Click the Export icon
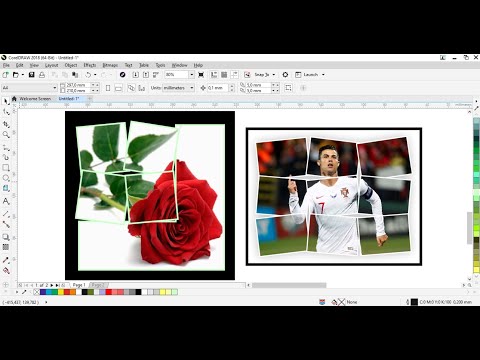The image size is (480, 360). tap(146, 75)
